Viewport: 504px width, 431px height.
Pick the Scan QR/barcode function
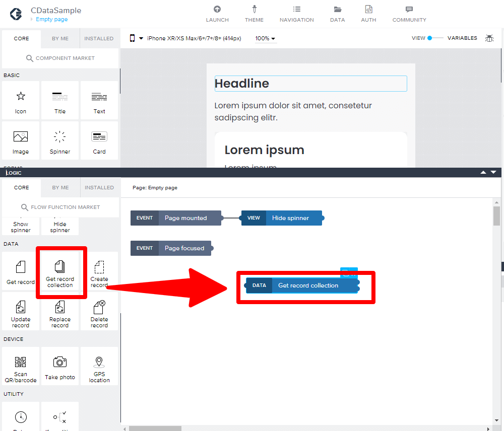coord(21,366)
